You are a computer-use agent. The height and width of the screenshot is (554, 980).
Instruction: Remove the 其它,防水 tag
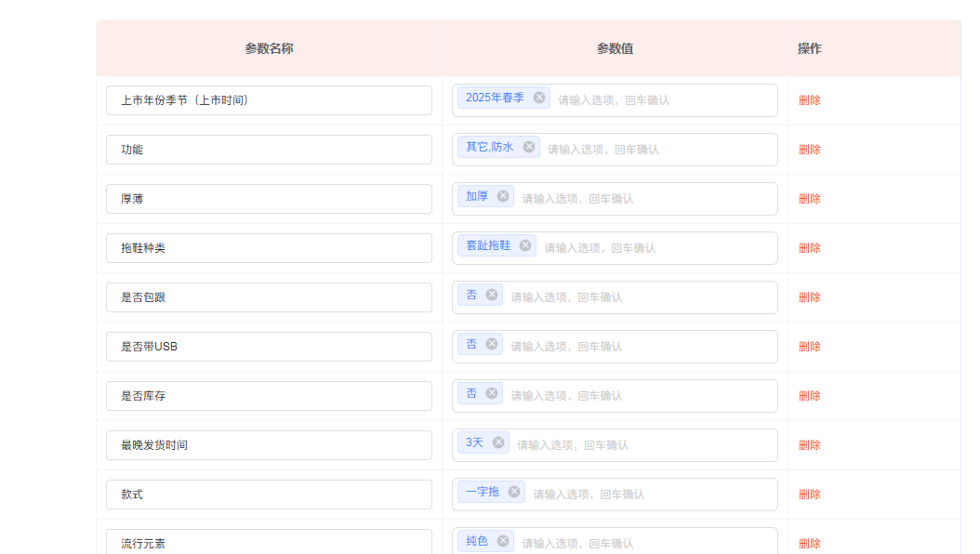pyautogui.click(x=529, y=147)
